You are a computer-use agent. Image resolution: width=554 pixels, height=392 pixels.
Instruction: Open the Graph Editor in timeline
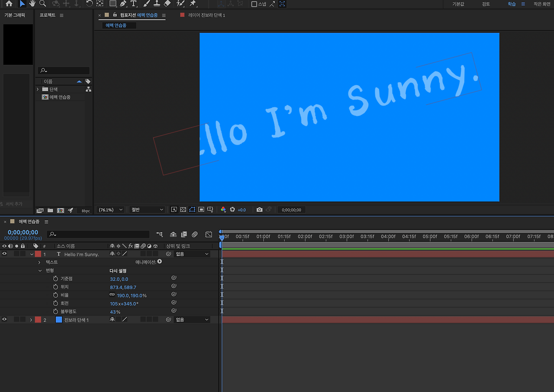[209, 235]
